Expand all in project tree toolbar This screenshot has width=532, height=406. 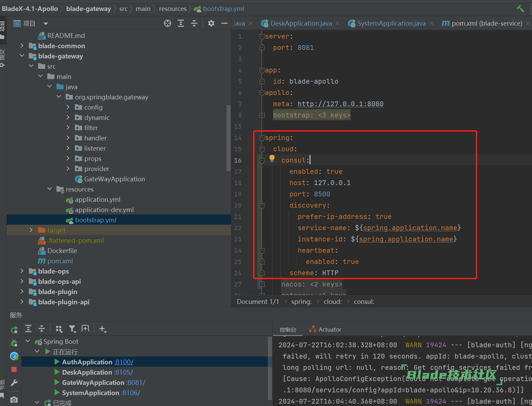[181, 23]
